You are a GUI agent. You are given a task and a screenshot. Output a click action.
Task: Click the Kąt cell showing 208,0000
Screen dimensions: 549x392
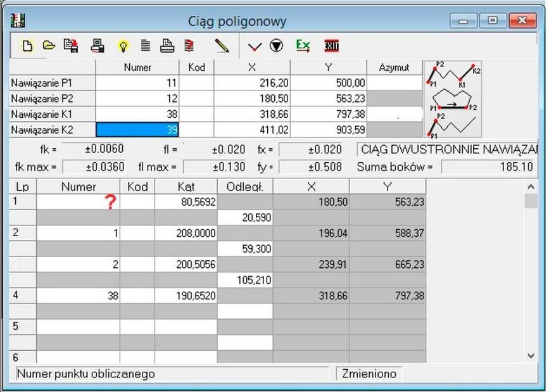(186, 233)
